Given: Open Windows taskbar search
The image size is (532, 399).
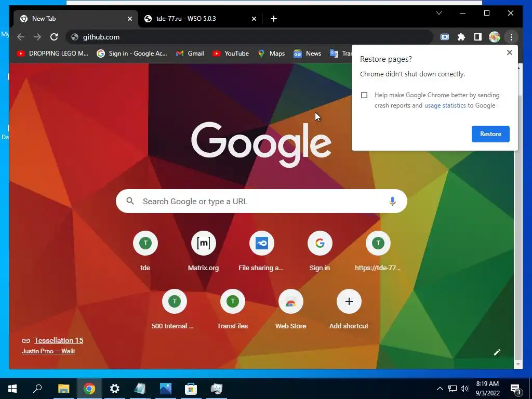Looking at the screenshot, I should [37, 389].
